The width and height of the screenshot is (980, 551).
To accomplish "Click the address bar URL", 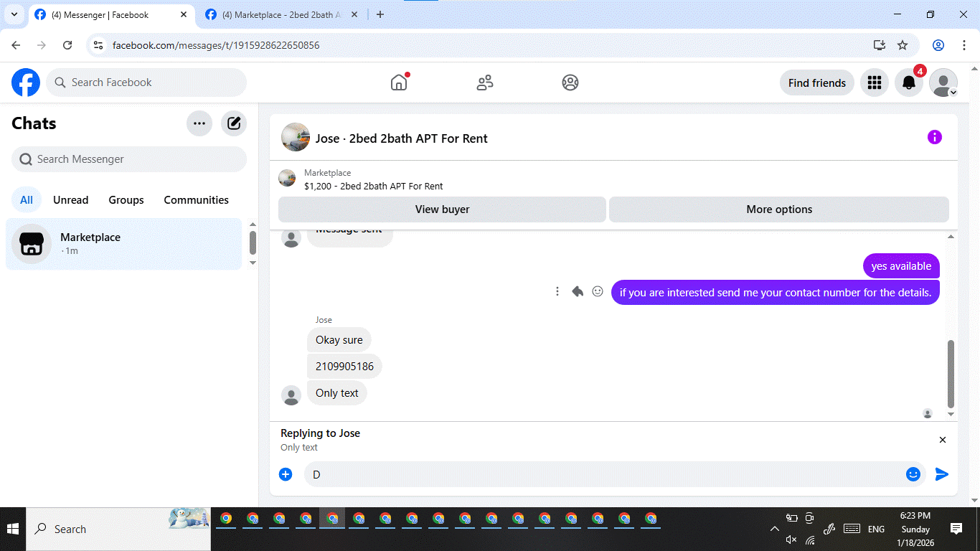I will pos(216,45).
